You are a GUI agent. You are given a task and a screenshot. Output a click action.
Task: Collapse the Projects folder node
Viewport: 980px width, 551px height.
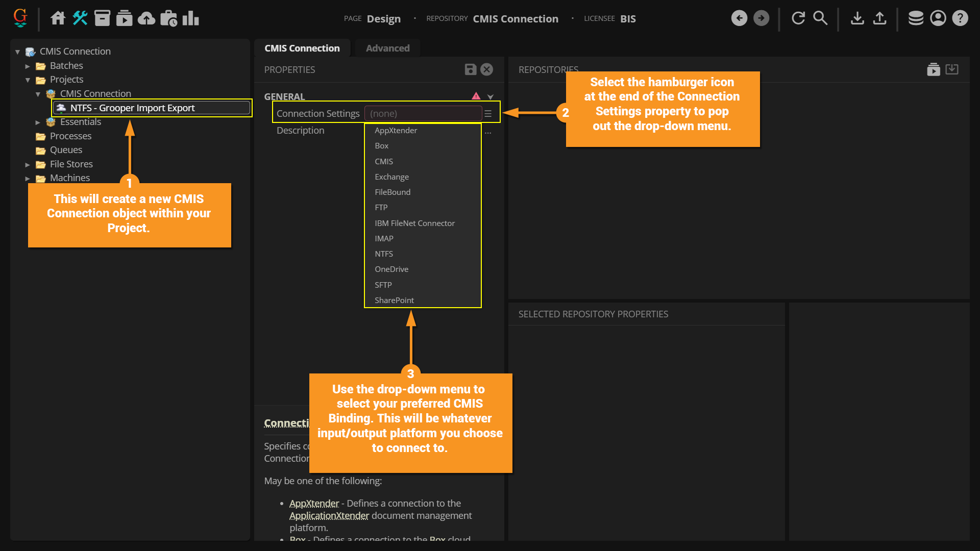pos(28,80)
